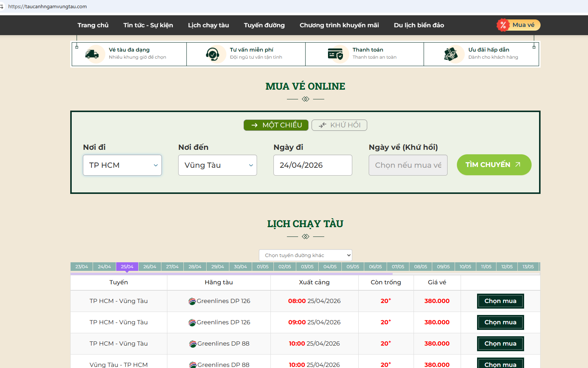Image resolution: width=588 pixels, height=368 pixels.
Task: Select the 04/05 date tab
Action: (330, 266)
